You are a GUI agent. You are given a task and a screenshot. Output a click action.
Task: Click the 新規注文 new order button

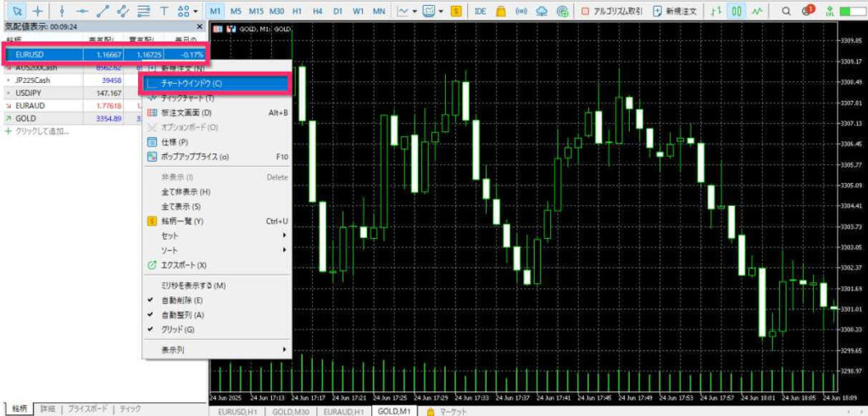pyautogui.click(x=675, y=10)
